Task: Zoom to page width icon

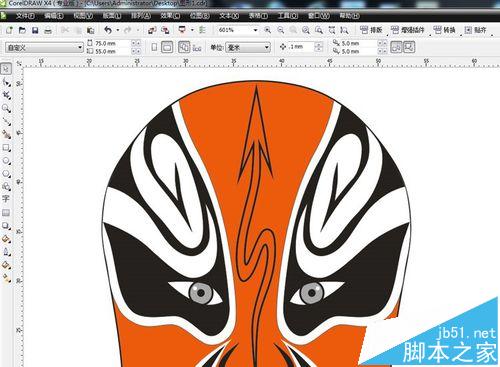Action: [x=332, y=30]
